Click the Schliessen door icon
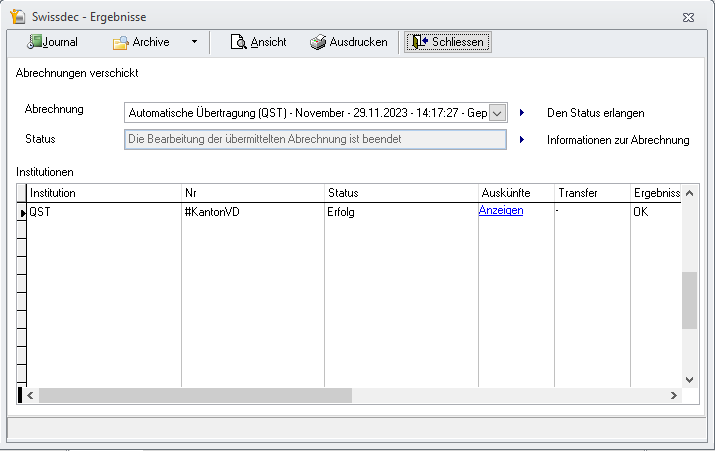Screen dimensions: 715x451 click(x=419, y=42)
